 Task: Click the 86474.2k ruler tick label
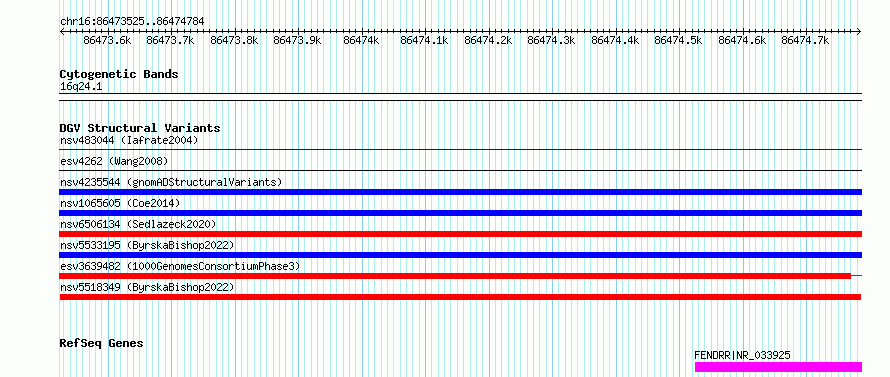[488, 40]
